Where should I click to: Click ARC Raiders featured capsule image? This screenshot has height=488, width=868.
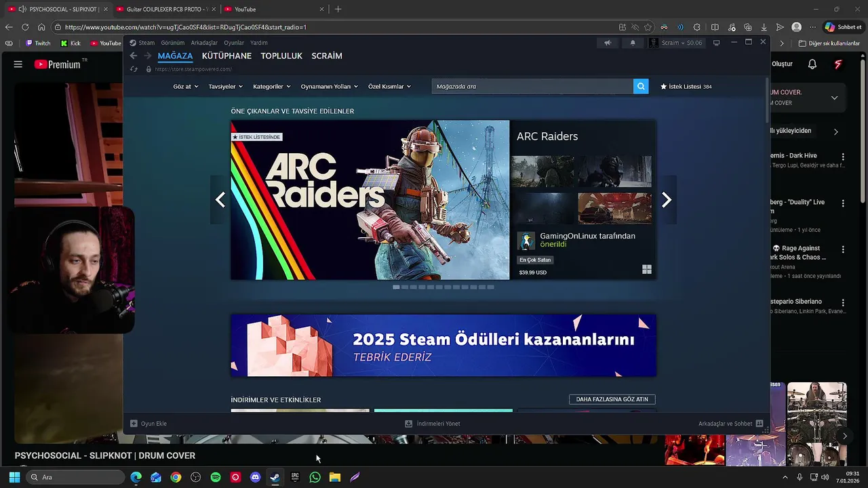(370, 200)
